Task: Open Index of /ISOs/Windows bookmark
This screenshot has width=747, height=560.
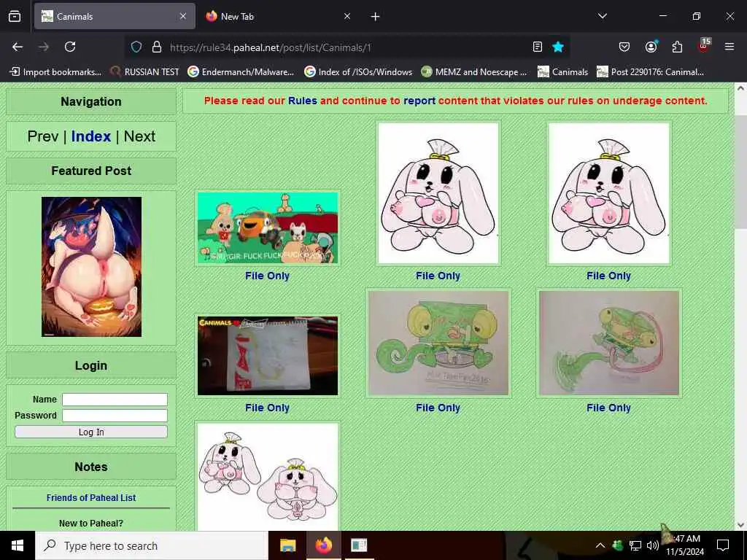Action: coord(358,72)
